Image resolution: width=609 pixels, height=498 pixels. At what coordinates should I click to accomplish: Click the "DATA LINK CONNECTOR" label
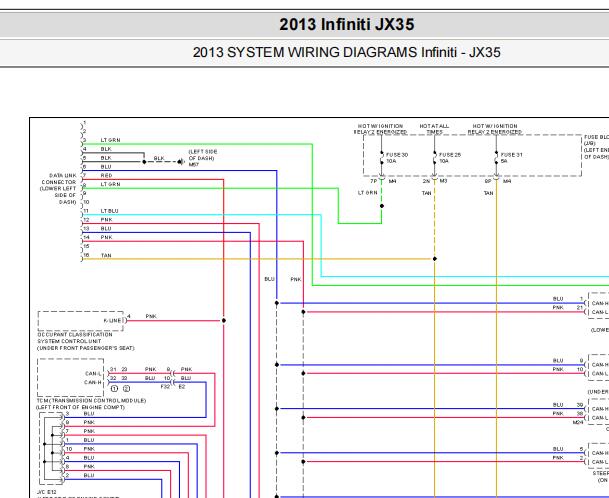pos(59,179)
